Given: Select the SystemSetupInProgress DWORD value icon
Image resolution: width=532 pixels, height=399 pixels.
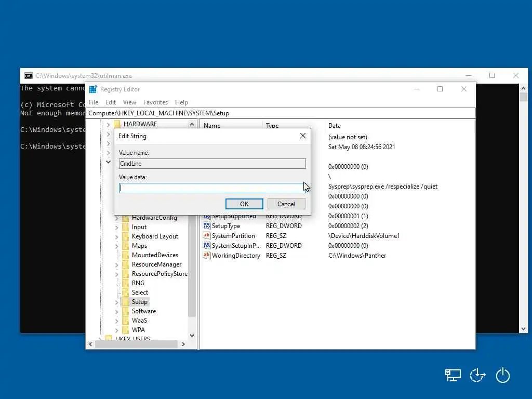Looking at the screenshot, I should pos(207,245).
